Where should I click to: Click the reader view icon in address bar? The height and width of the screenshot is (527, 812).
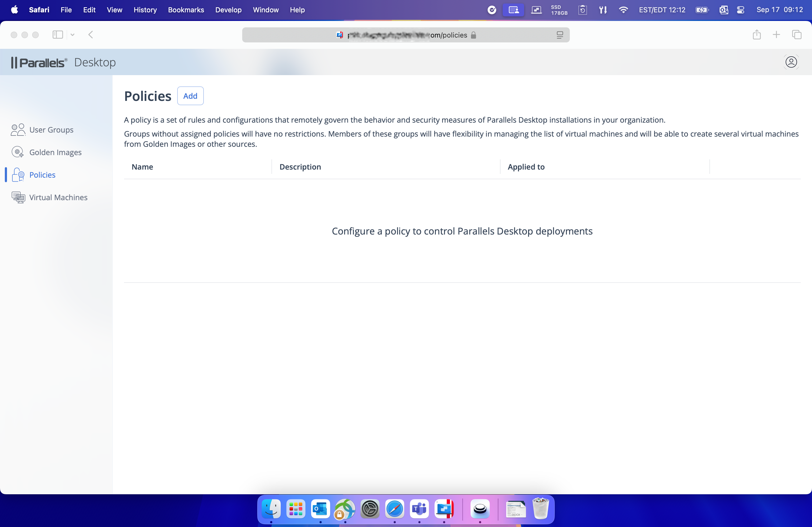(x=560, y=35)
